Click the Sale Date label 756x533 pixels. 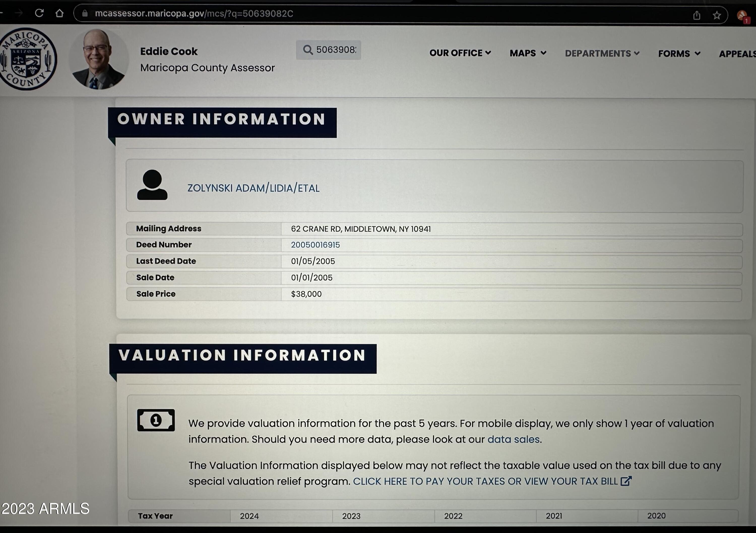coord(155,278)
